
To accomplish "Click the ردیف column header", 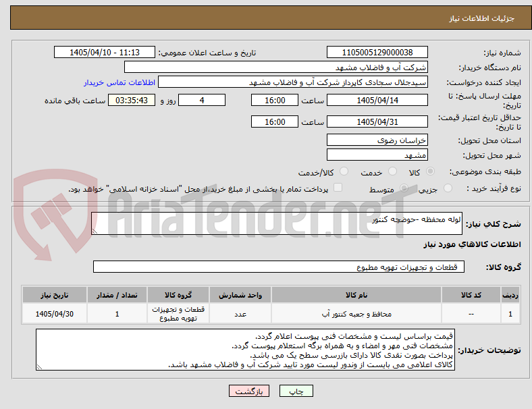I will point(510,295).
